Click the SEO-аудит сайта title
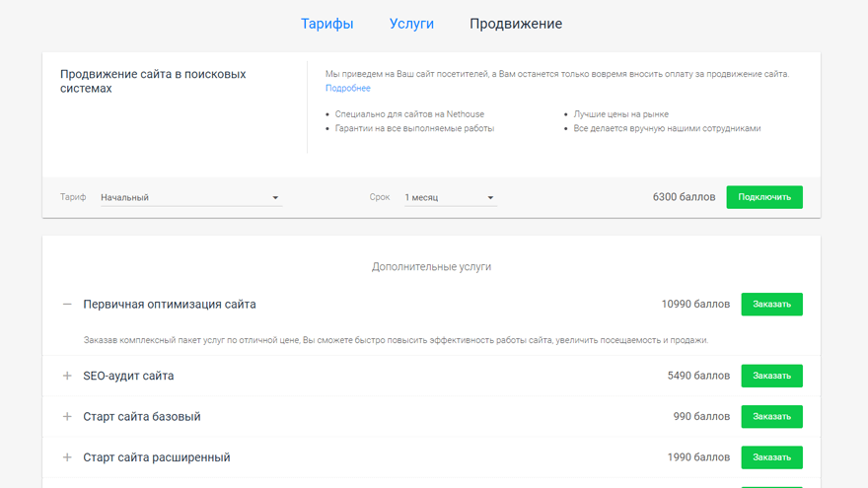The height and width of the screenshot is (488, 868). point(128,376)
